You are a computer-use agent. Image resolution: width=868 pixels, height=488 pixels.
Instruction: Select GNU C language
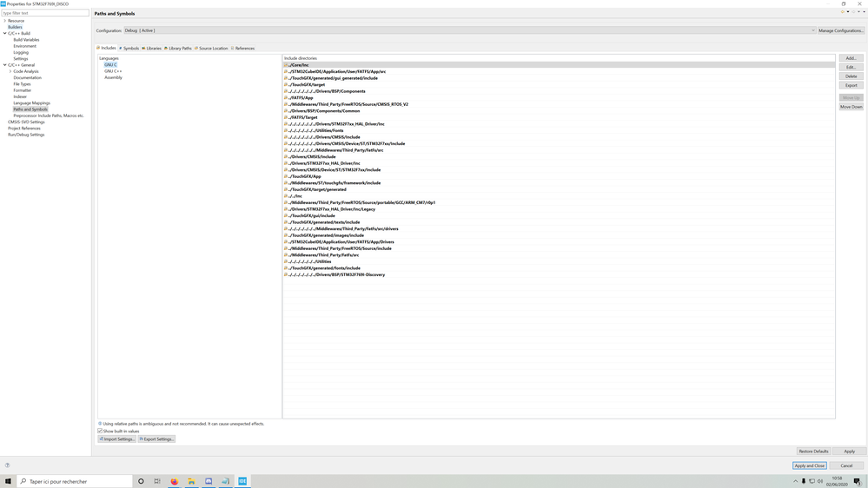tap(110, 65)
